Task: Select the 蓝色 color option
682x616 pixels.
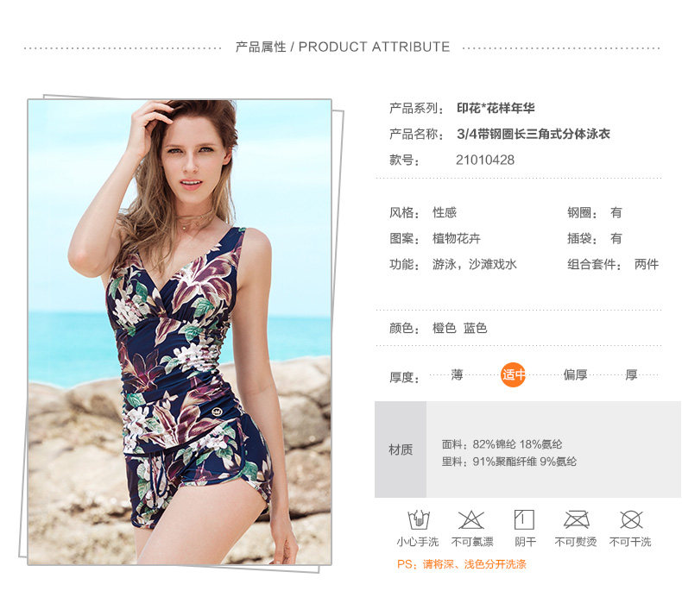Action: click(475, 328)
